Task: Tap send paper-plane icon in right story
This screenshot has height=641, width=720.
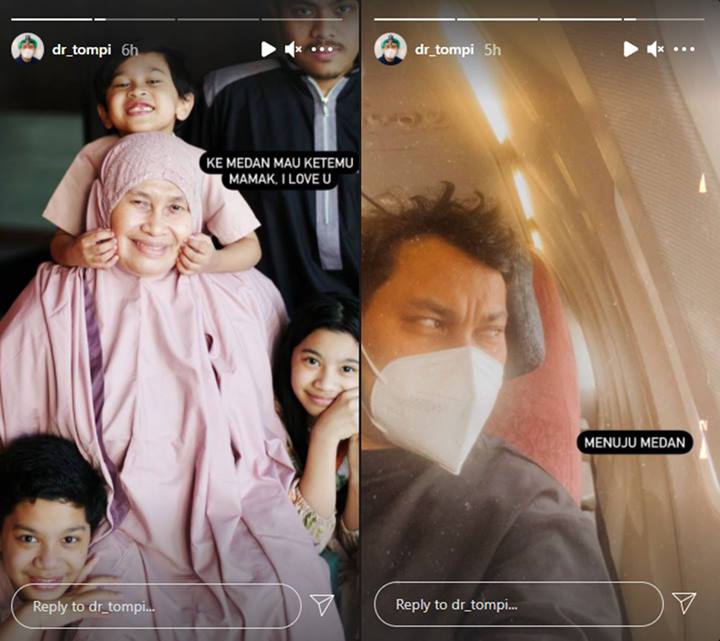Action: (684, 602)
